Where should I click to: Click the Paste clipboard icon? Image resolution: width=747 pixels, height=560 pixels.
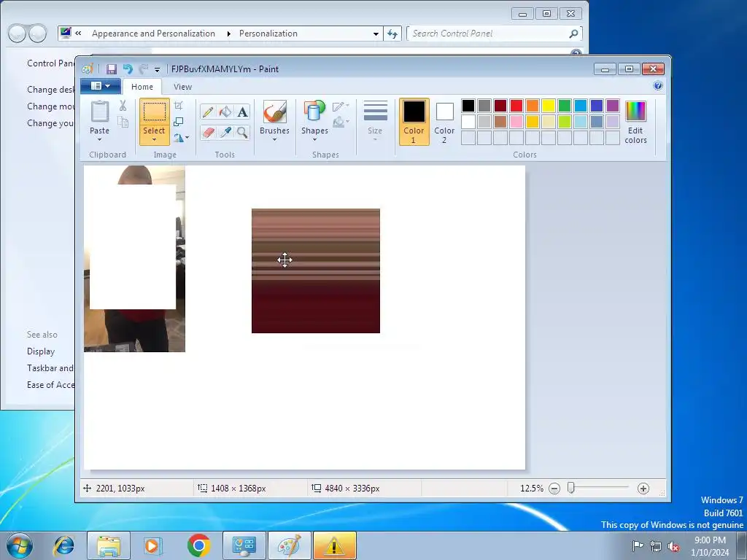(99, 112)
